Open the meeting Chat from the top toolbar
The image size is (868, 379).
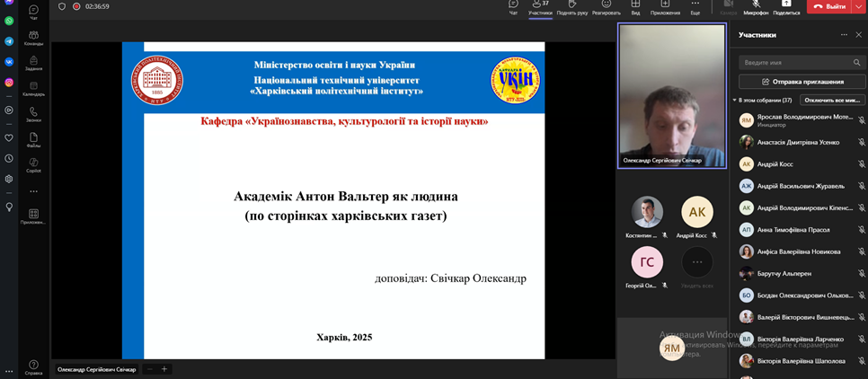tap(513, 5)
